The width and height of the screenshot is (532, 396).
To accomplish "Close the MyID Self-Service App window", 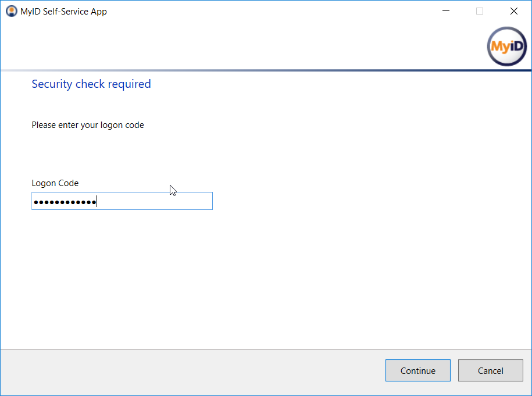I will tap(513, 11).
